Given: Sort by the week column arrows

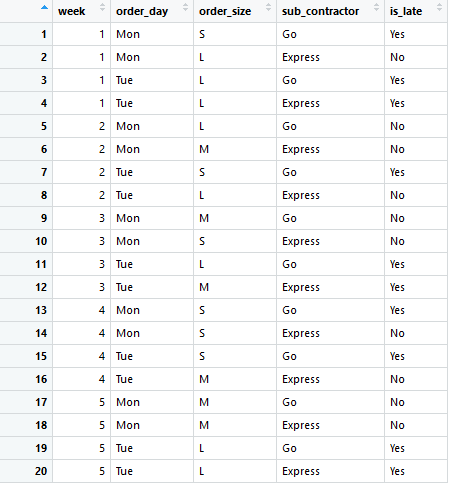Looking at the screenshot, I should (102, 8).
